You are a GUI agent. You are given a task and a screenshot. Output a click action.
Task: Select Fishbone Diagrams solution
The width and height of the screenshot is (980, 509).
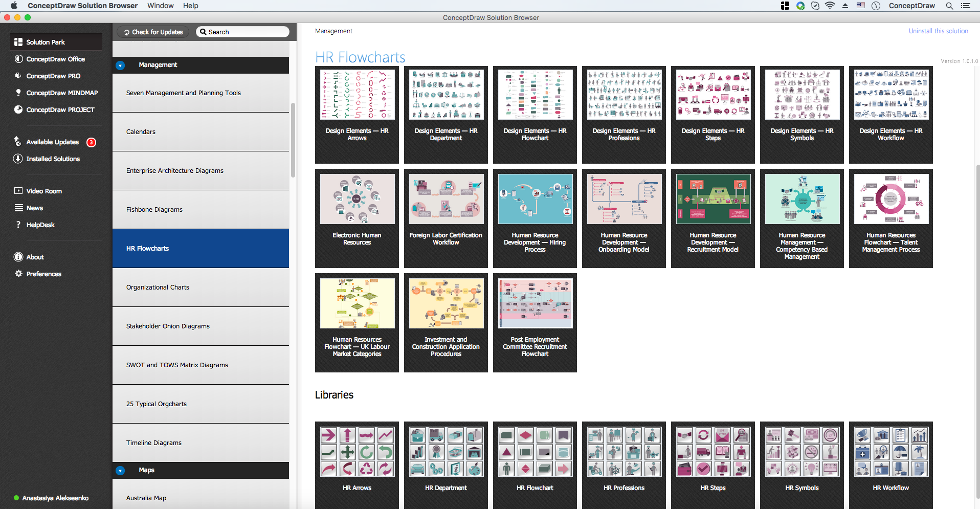[x=201, y=209]
